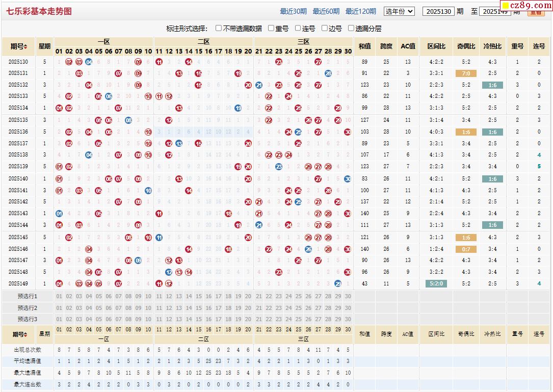Show 最近30期 results
Image resolution: width=553 pixels, height=392 pixels.
tap(293, 11)
